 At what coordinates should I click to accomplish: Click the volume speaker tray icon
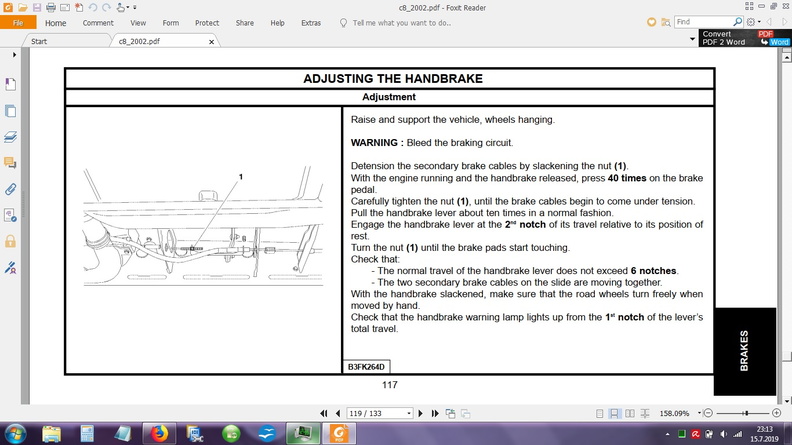pyautogui.click(x=723, y=434)
